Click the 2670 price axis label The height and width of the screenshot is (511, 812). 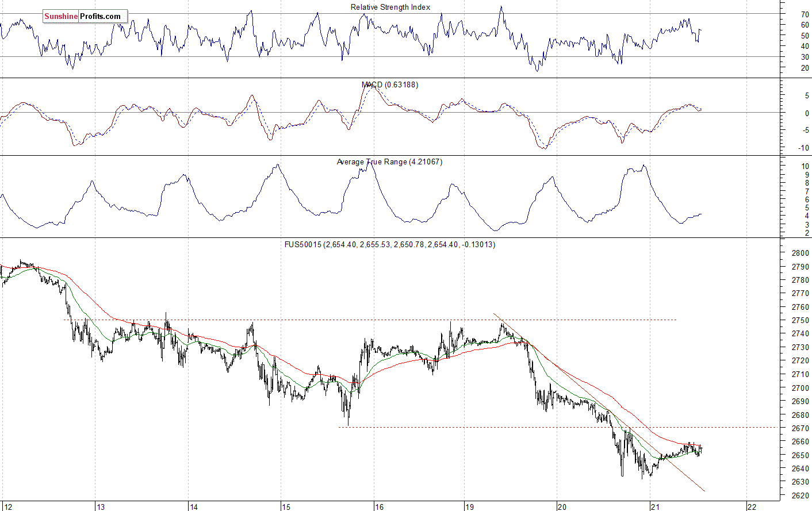click(x=800, y=428)
